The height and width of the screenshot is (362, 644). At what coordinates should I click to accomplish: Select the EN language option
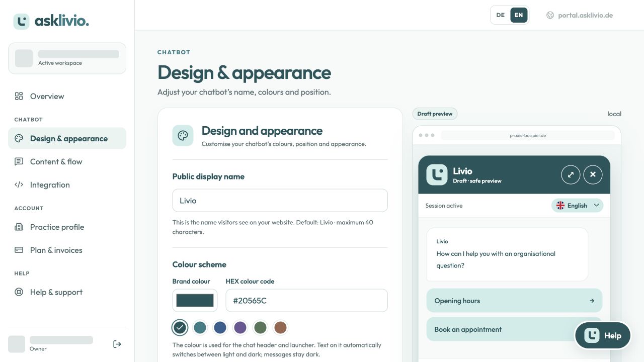coord(519,15)
